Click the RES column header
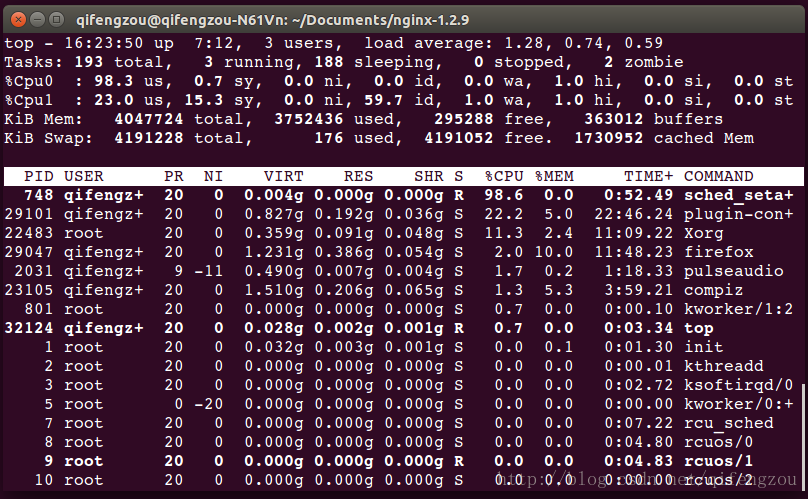 [359, 176]
